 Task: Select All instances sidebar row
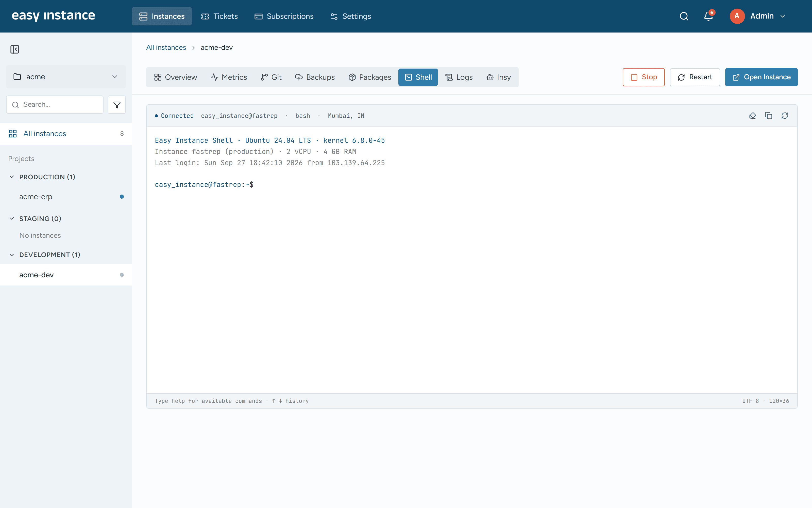click(66, 134)
